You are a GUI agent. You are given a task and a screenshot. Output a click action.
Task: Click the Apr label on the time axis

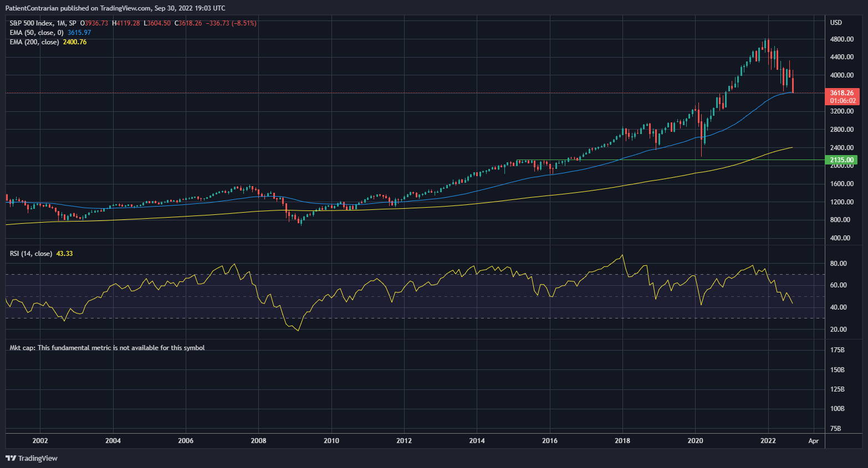click(x=813, y=441)
